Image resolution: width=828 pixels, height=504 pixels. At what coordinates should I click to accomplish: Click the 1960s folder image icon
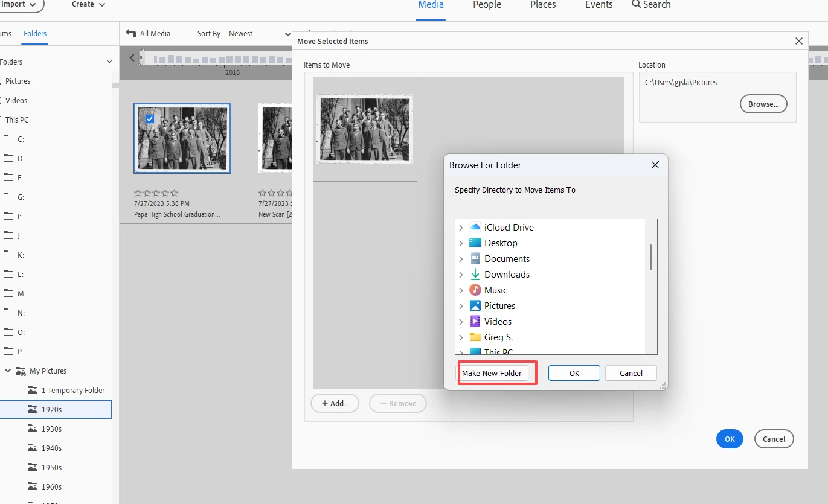pyautogui.click(x=33, y=486)
